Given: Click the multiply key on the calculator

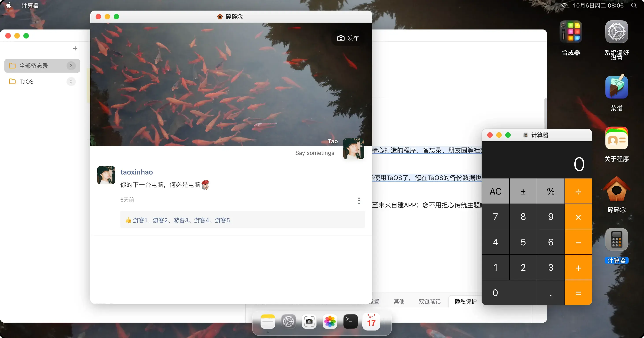Looking at the screenshot, I should point(578,217).
